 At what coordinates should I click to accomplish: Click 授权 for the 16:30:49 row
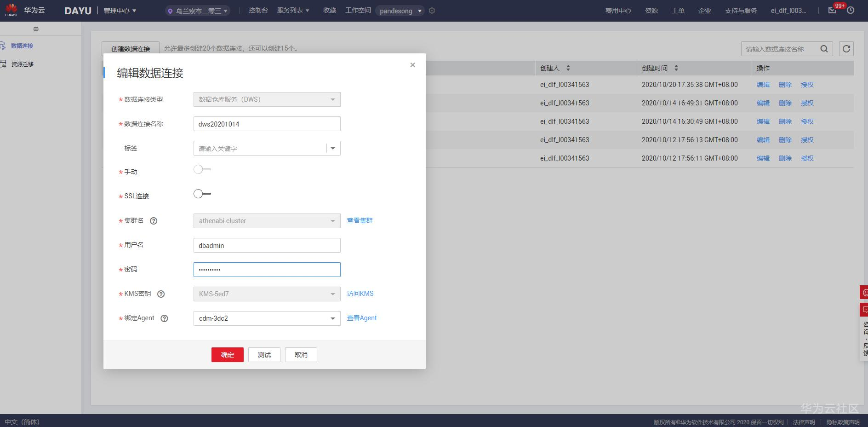[807, 121]
